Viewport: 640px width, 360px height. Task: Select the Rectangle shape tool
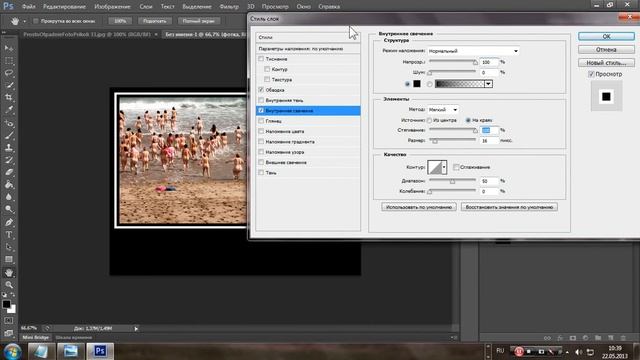(9, 259)
